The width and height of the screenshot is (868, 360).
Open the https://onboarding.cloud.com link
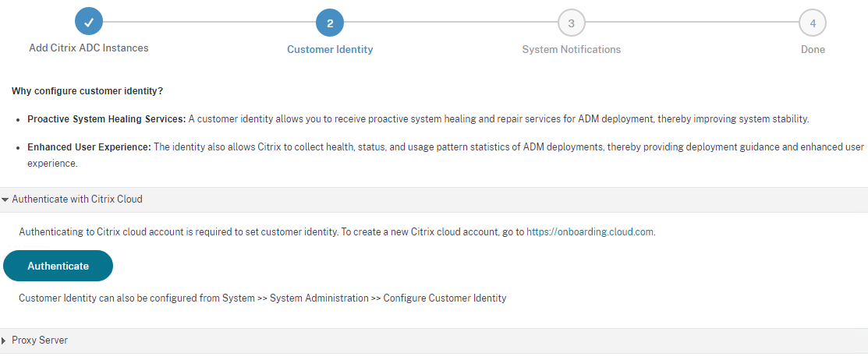pyautogui.click(x=590, y=232)
